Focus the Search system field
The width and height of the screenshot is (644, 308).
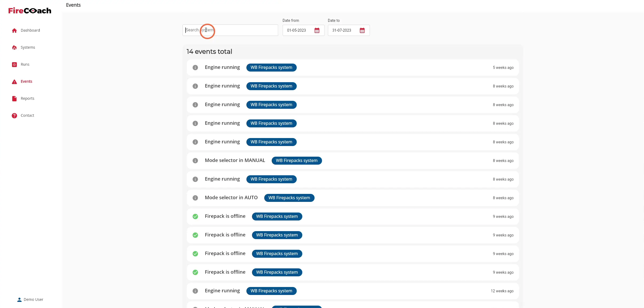pyautogui.click(x=230, y=30)
